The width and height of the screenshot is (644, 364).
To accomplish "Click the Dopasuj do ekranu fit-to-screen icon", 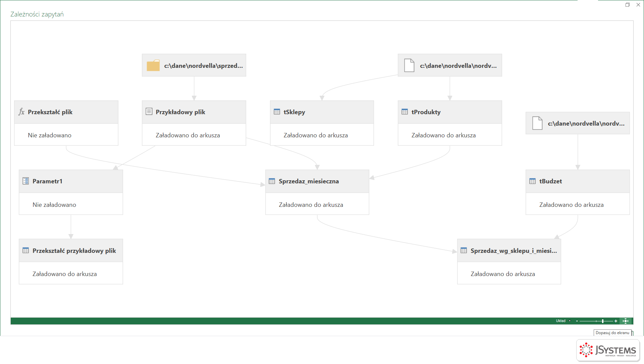I will tap(626, 321).
